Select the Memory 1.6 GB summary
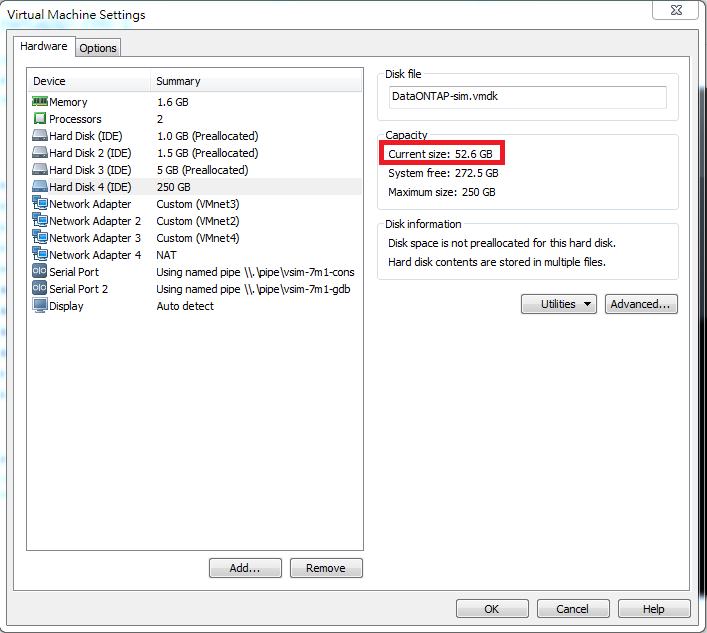707x633 pixels. [173, 102]
